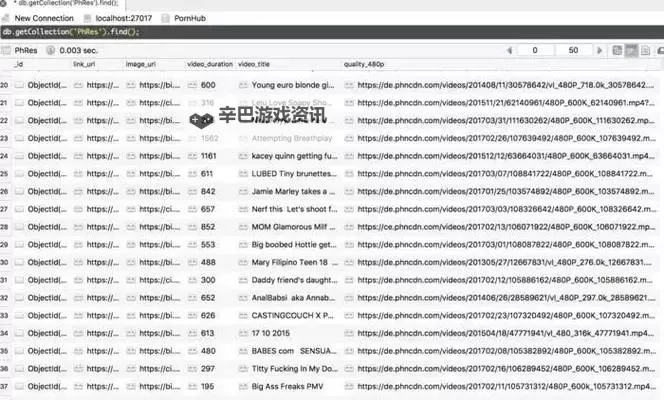The image size is (664, 400).
Task: Click the batch size field showing 50
Action: pos(573,49)
